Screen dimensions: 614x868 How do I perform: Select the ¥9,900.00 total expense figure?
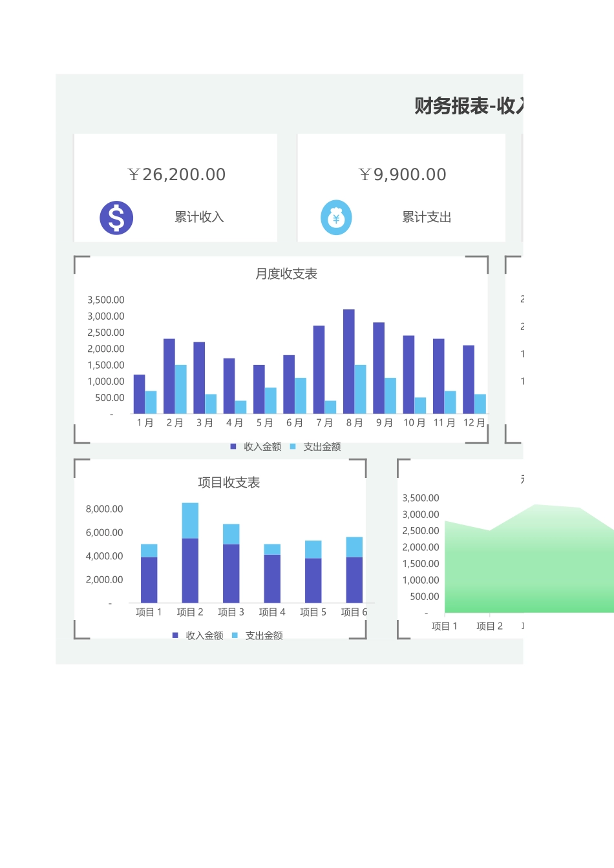pos(402,174)
